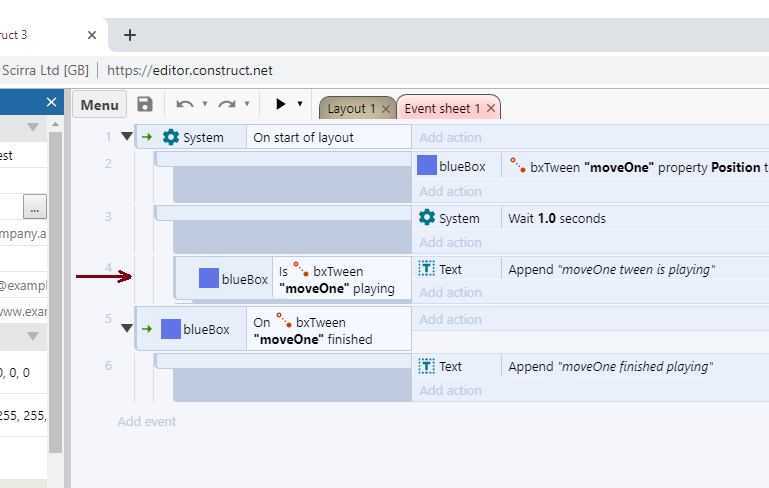
Task: Close the Construct 3 browser tab
Action: pyautogui.click(x=92, y=35)
